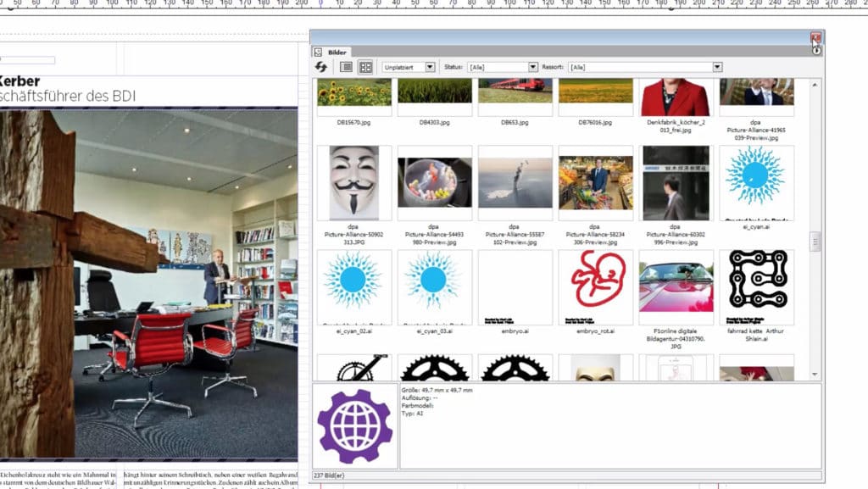
Task: Select the fahrrad kette chain graphic
Action: [x=756, y=282]
